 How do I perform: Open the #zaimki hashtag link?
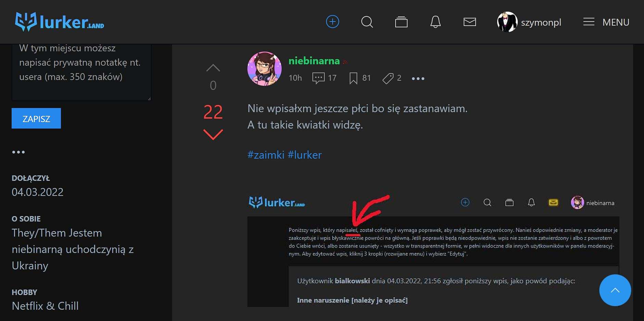click(266, 155)
